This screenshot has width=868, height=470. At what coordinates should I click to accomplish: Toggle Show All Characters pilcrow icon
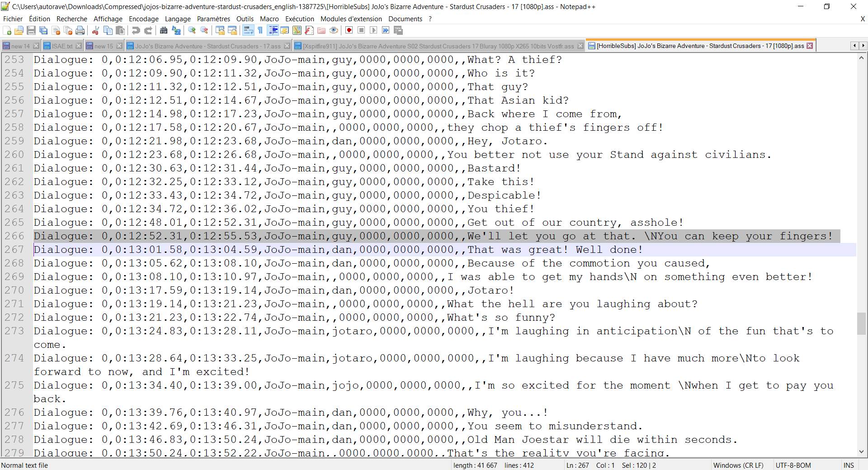[x=260, y=30]
